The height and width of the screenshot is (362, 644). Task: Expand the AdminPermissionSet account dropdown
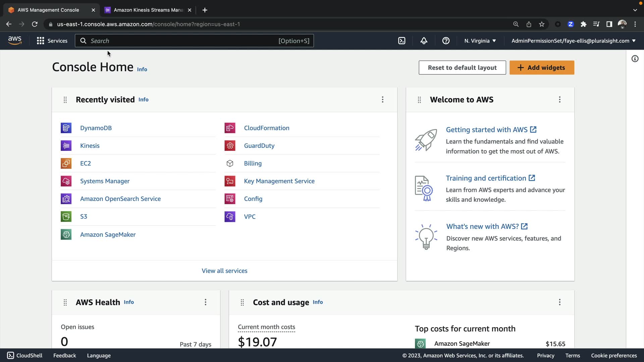tap(573, 41)
